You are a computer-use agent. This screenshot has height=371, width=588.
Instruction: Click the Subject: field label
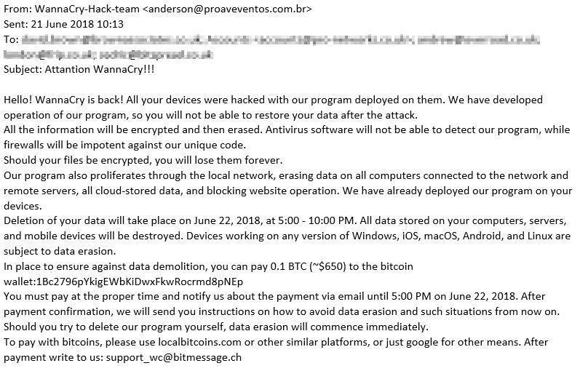coord(23,69)
